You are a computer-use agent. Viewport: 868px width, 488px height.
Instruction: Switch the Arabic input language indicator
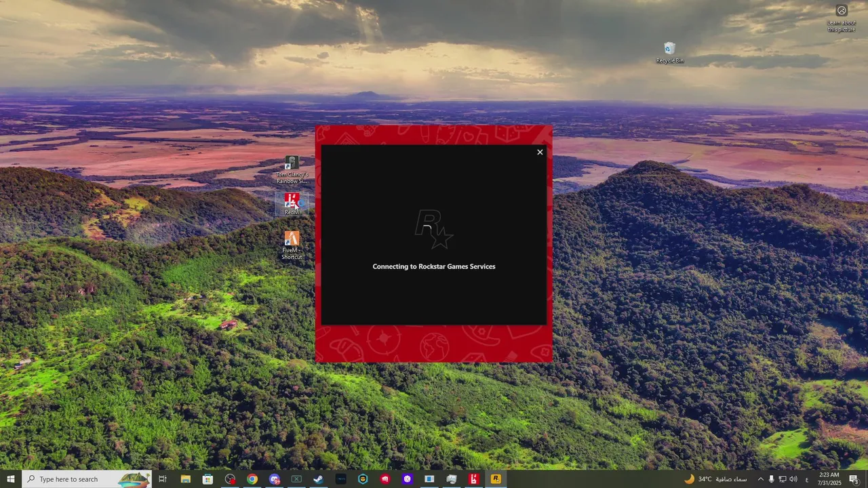point(806,479)
